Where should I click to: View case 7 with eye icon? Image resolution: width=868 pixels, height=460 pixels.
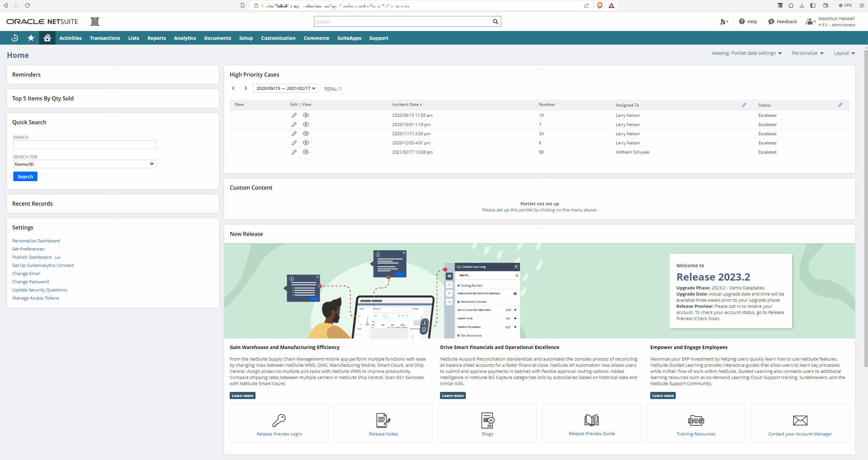[x=306, y=125]
